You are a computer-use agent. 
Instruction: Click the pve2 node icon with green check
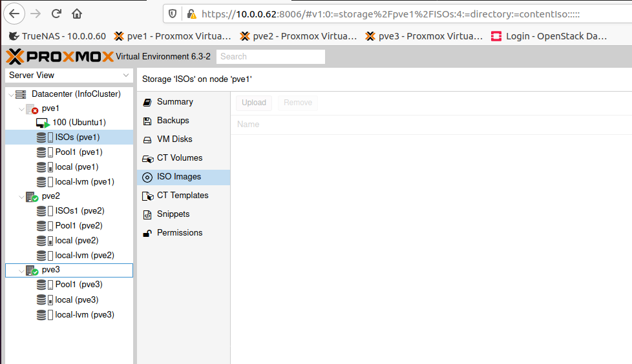[x=32, y=196]
